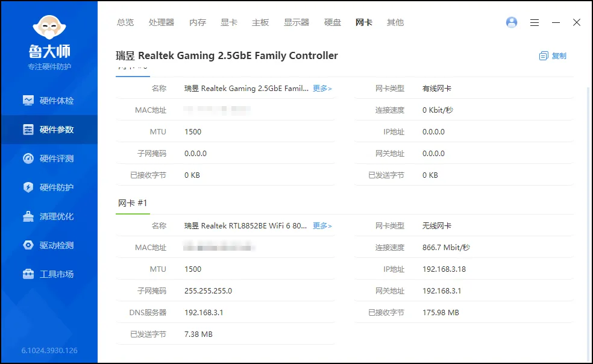The image size is (593, 364).
Task: Click the received bytes 175.98 MB
Action: click(x=441, y=312)
